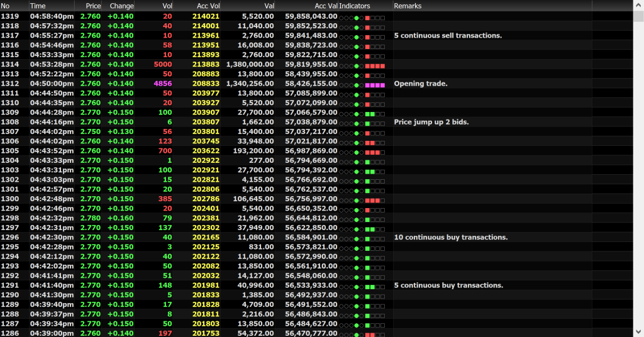Click the scrollbar up arrow
The height and width of the screenshot is (337, 644).
tap(638, 5)
